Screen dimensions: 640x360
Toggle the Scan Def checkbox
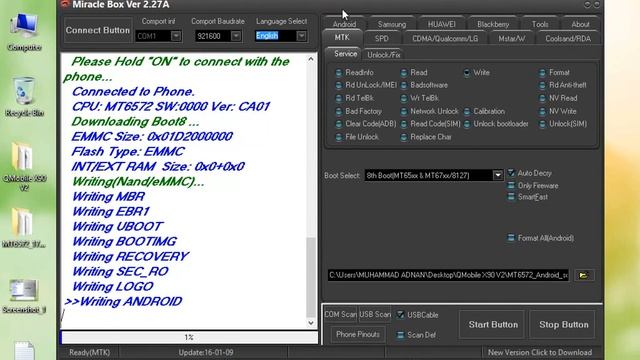click(400, 335)
